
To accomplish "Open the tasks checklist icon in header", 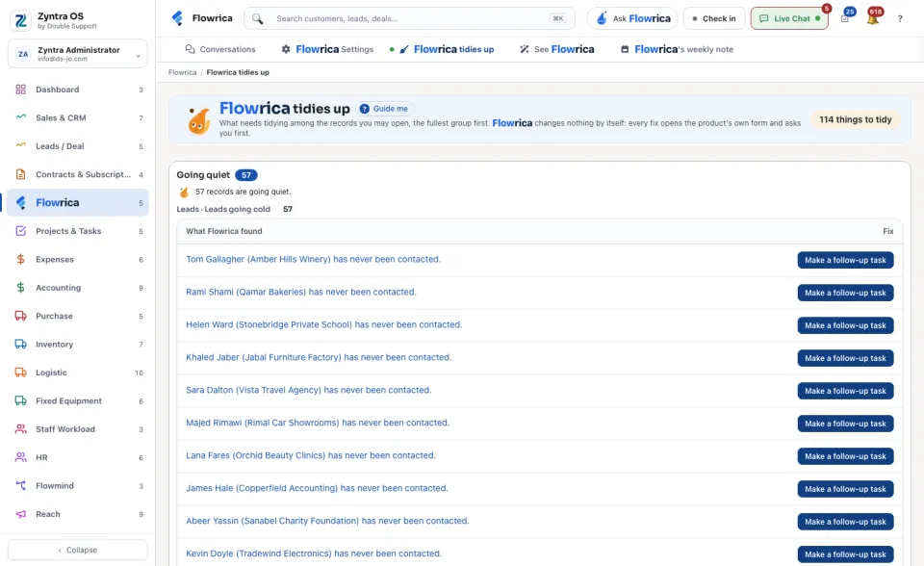I will pyautogui.click(x=845, y=19).
